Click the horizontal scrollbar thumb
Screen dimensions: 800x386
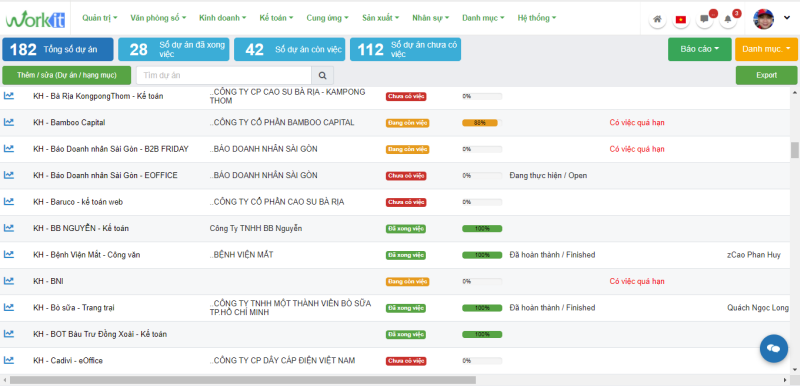pyautogui.click(x=243, y=380)
